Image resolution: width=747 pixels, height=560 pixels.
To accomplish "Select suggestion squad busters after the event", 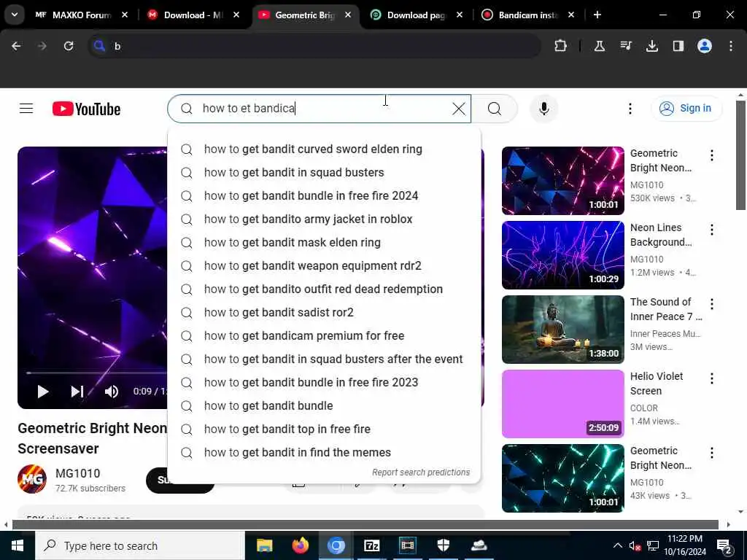I will 324,359.
